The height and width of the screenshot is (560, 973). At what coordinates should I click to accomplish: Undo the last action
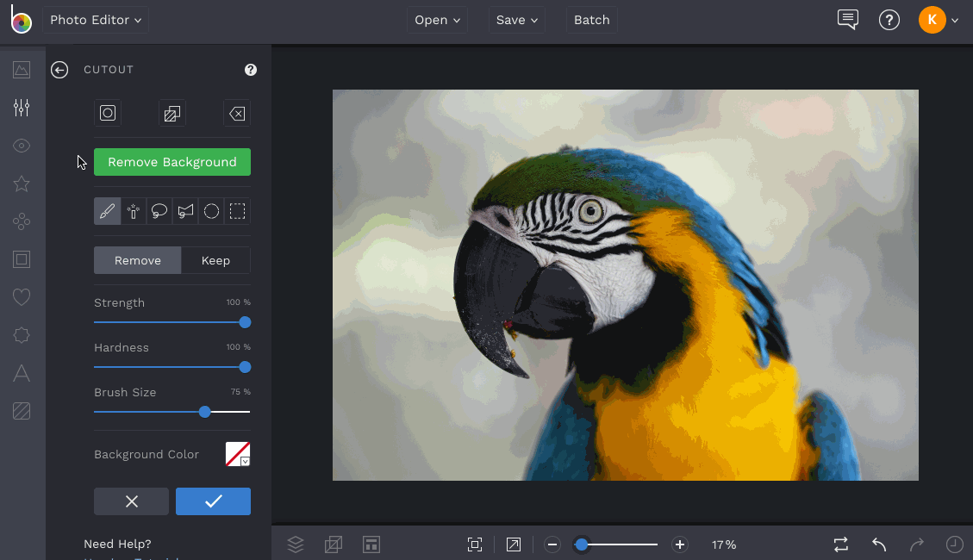pyautogui.click(x=879, y=544)
